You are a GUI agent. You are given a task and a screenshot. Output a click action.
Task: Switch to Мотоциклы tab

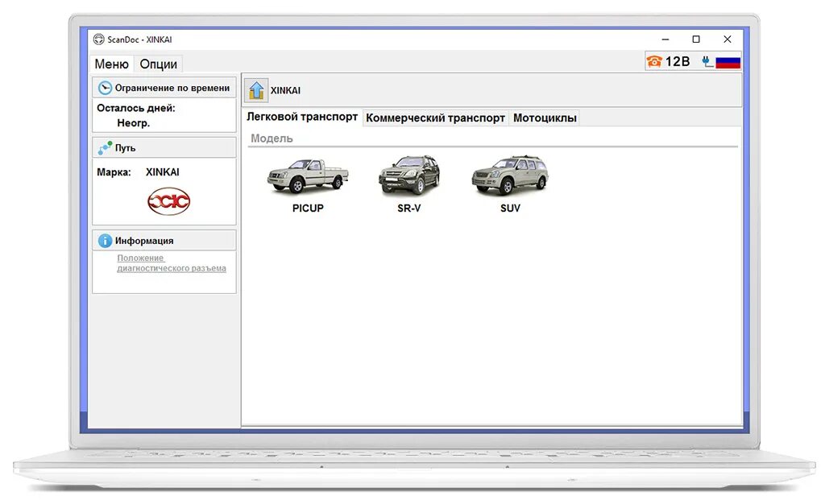[x=545, y=118]
